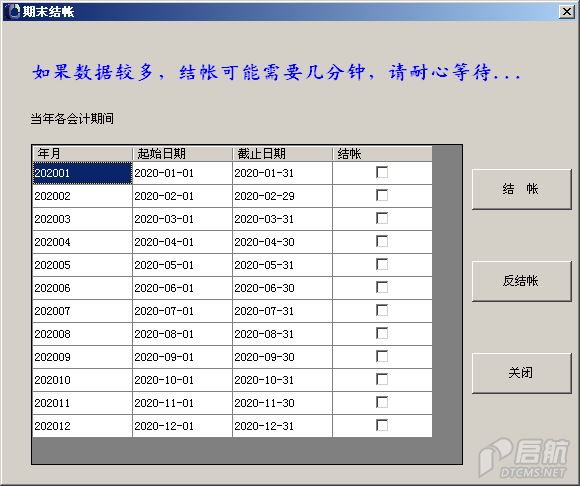
Task: Click the app icon in title bar
Action: pyautogui.click(x=13, y=11)
